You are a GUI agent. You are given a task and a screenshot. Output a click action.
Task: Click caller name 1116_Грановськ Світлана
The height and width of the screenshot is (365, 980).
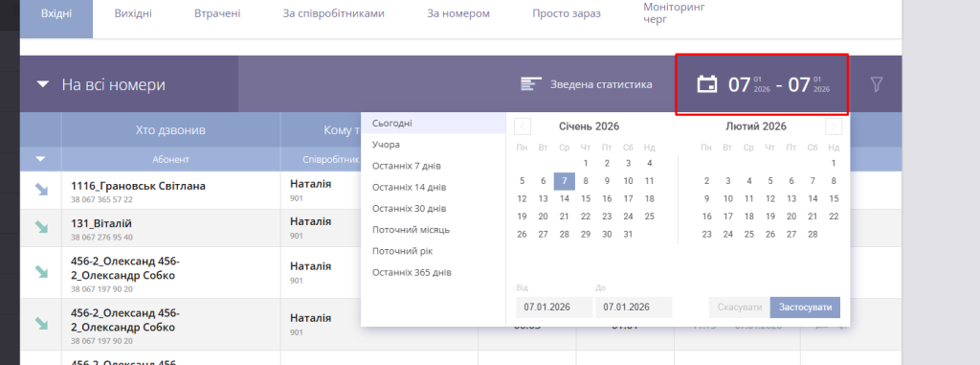tap(138, 186)
